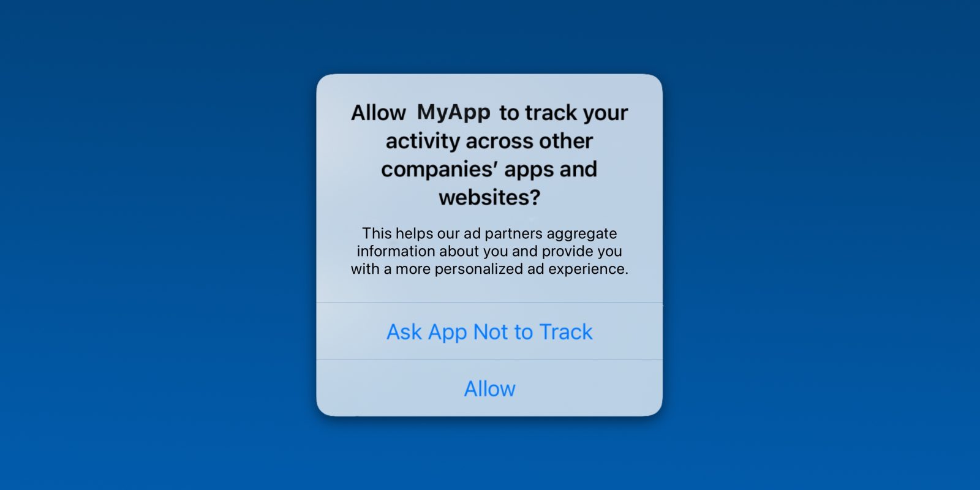Click the line with a more personalized ad experience
The width and height of the screenshot is (980, 490).
pyautogui.click(x=489, y=269)
